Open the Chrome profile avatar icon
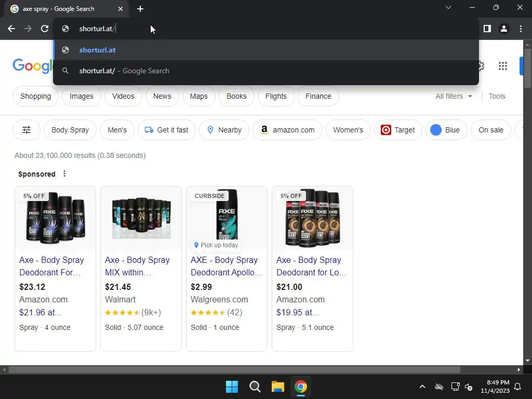Viewport: 532px width, 399px height. [x=504, y=29]
